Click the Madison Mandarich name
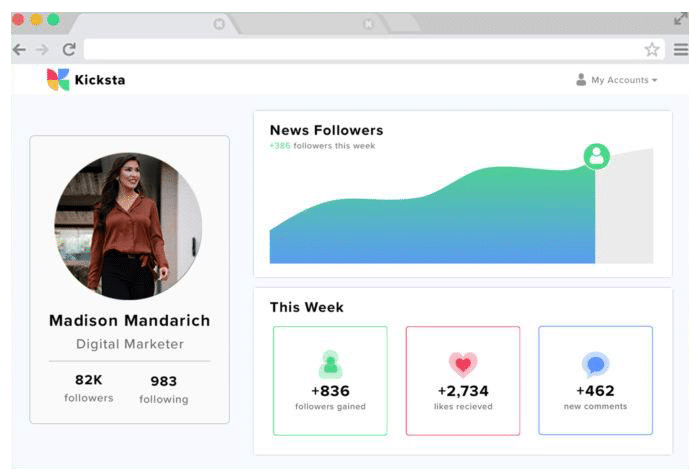Viewport: 700px width, 469px height. point(129,320)
